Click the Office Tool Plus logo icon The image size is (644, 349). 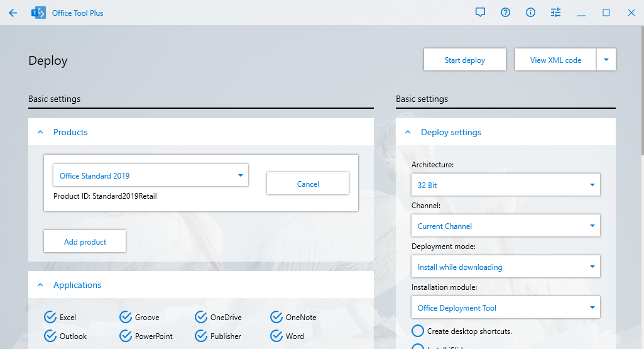[x=38, y=13]
